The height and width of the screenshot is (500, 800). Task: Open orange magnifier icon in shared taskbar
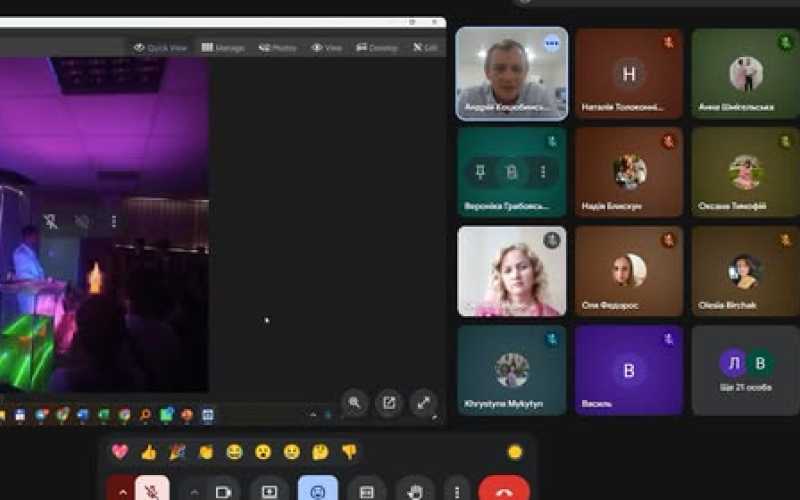145,415
